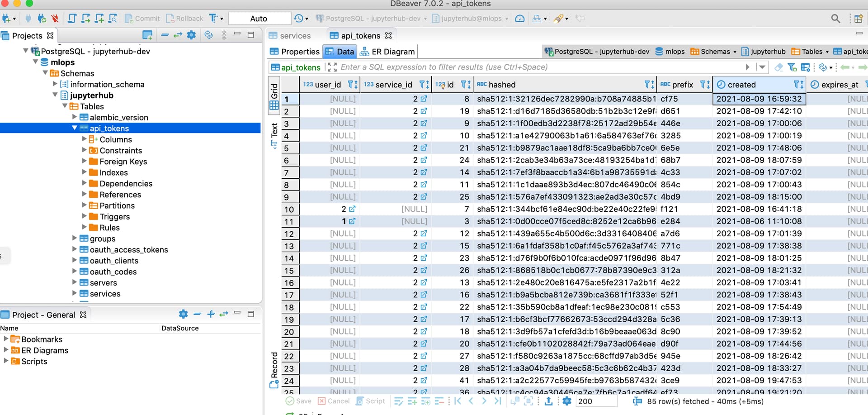This screenshot has height=415, width=868.
Task: Click edit cell value icon in bottom bar
Action: pos(398,401)
